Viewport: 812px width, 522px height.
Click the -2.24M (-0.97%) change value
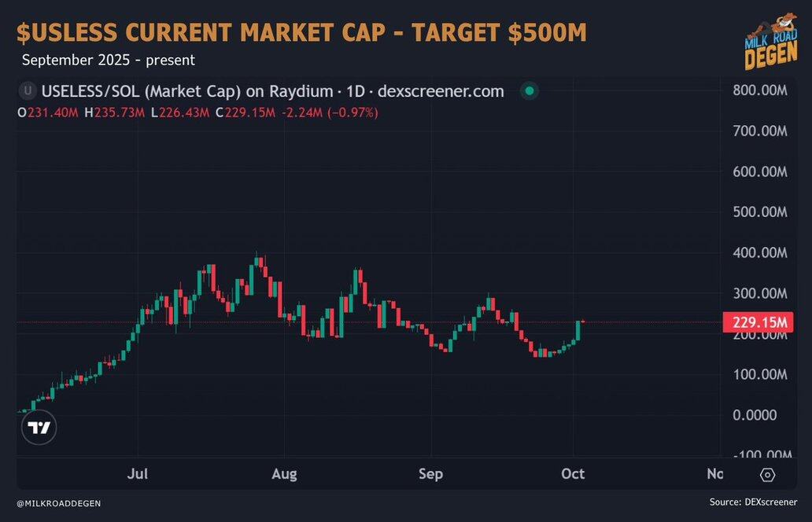[329, 113]
